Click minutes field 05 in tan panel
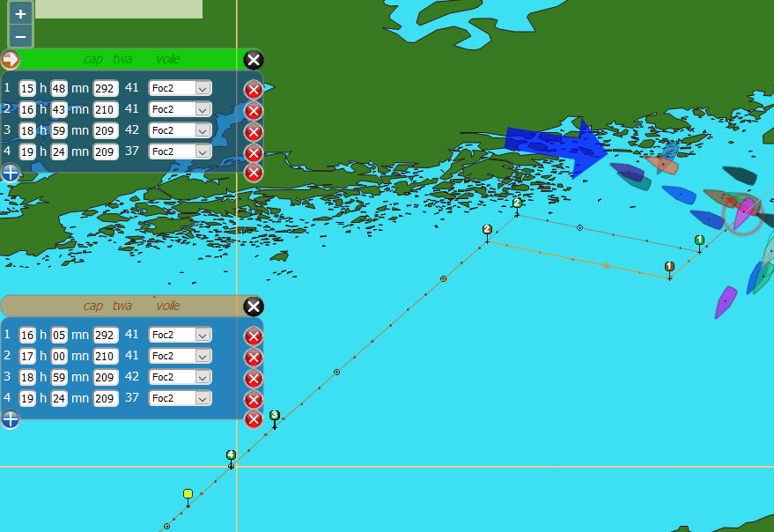 pos(59,335)
